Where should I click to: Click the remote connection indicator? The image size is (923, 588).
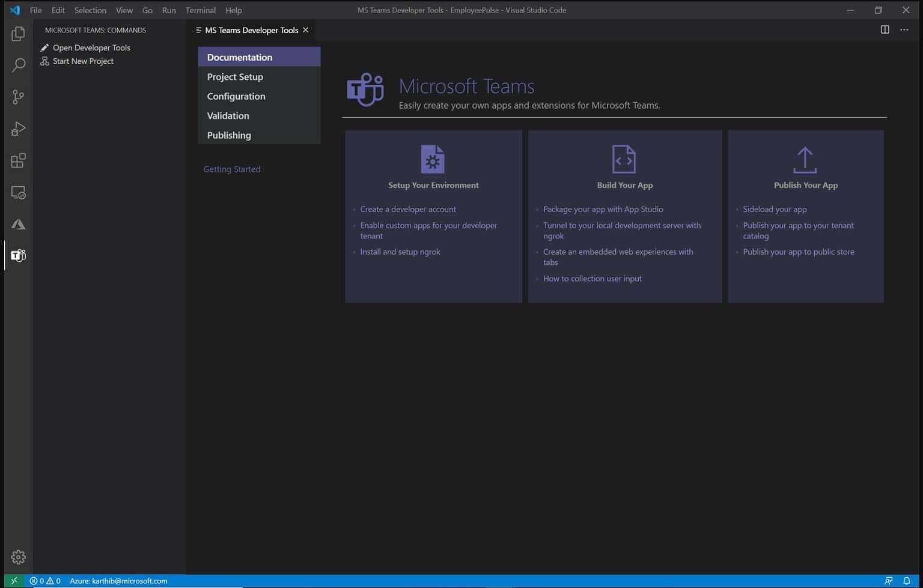tap(13, 581)
